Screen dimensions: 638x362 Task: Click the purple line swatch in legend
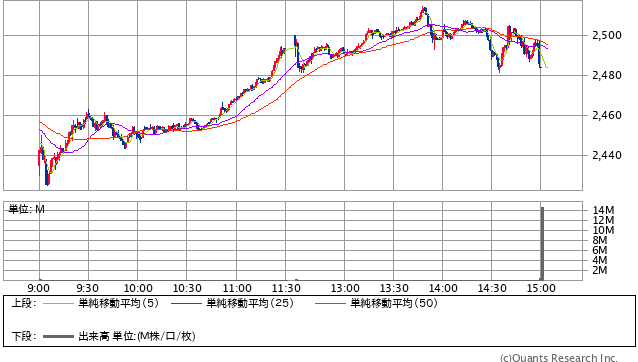tap(186, 303)
